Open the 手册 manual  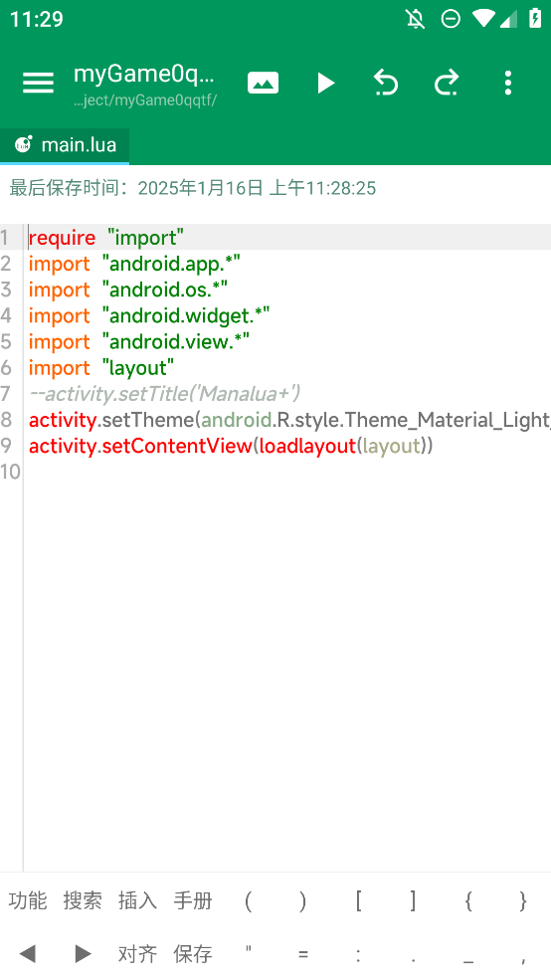(x=193, y=900)
